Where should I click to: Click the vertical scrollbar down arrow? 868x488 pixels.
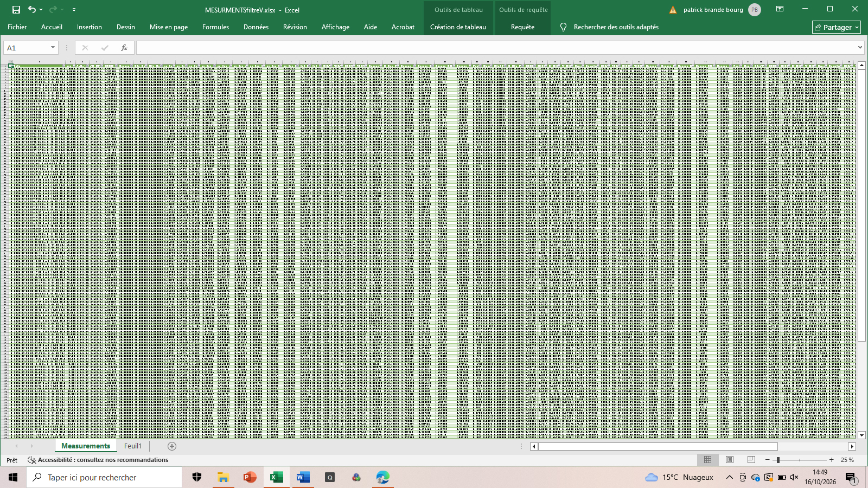(x=861, y=435)
